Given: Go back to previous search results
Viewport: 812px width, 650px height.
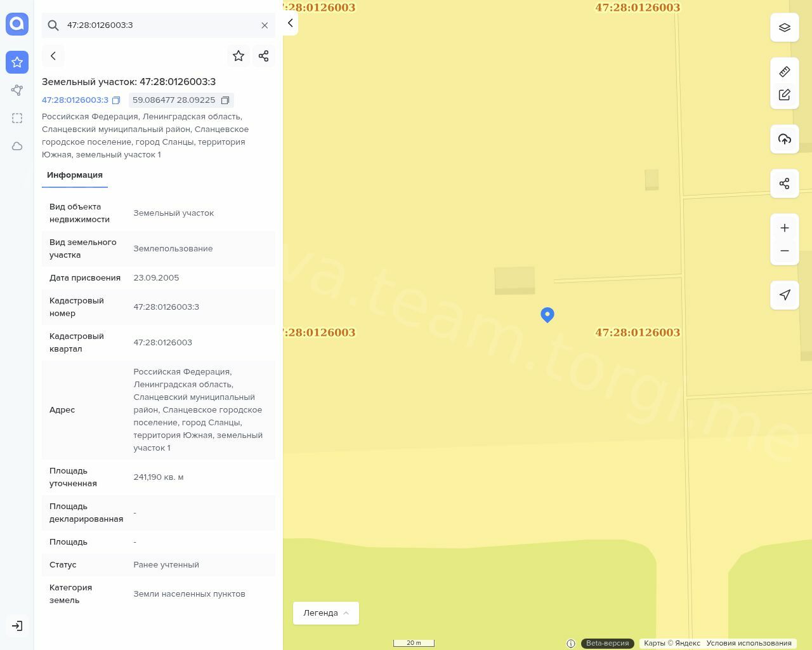Looking at the screenshot, I should pos(53,56).
